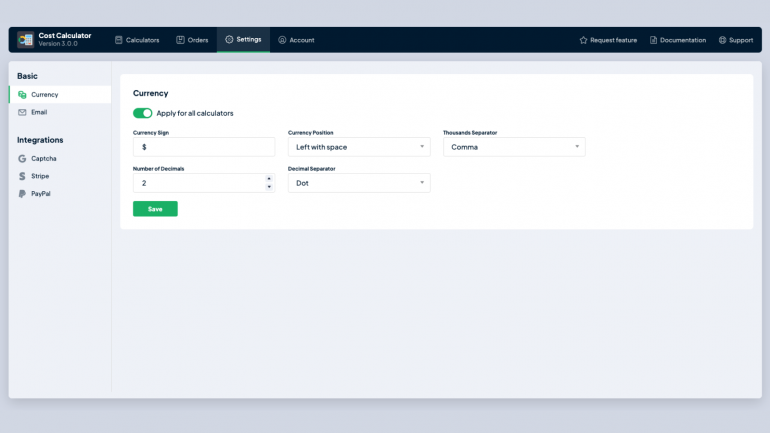Switch to the Orders tab

click(192, 40)
